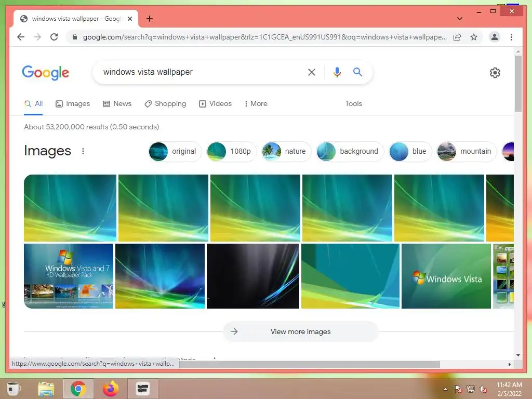Click the Google logo
The height and width of the screenshot is (399, 532).
(x=46, y=73)
